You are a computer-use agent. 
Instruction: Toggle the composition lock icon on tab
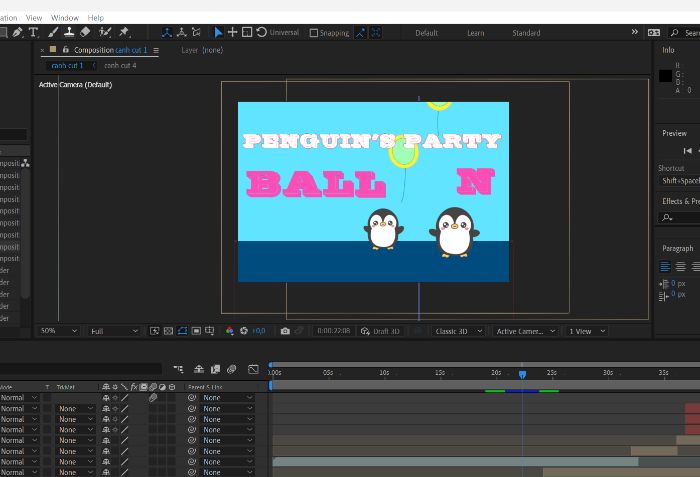[66, 49]
